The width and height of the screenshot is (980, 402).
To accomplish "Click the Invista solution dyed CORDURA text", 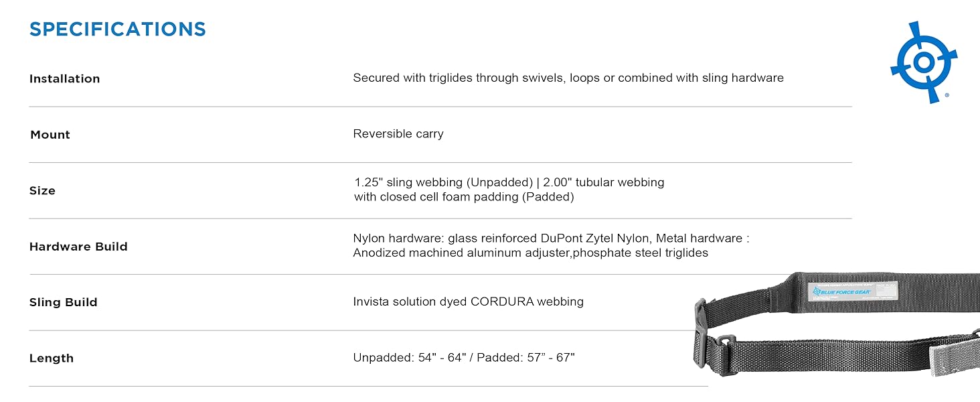I will [x=468, y=301].
